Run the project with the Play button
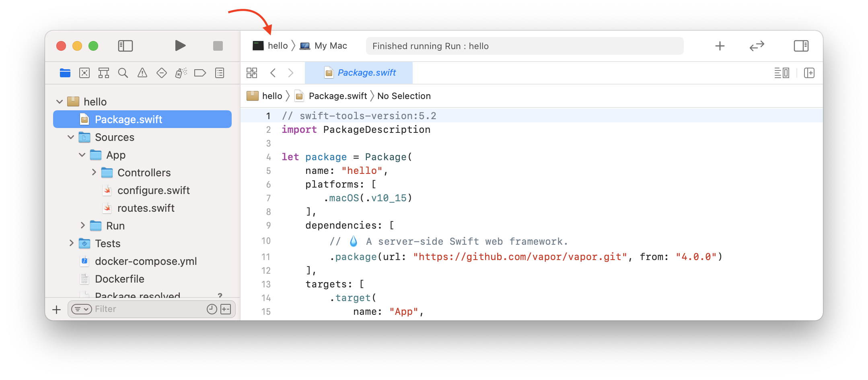The width and height of the screenshot is (868, 380). click(180, 45)
